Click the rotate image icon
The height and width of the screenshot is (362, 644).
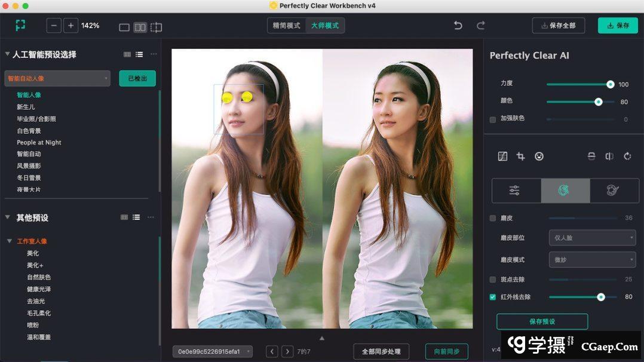pos(627,157)
